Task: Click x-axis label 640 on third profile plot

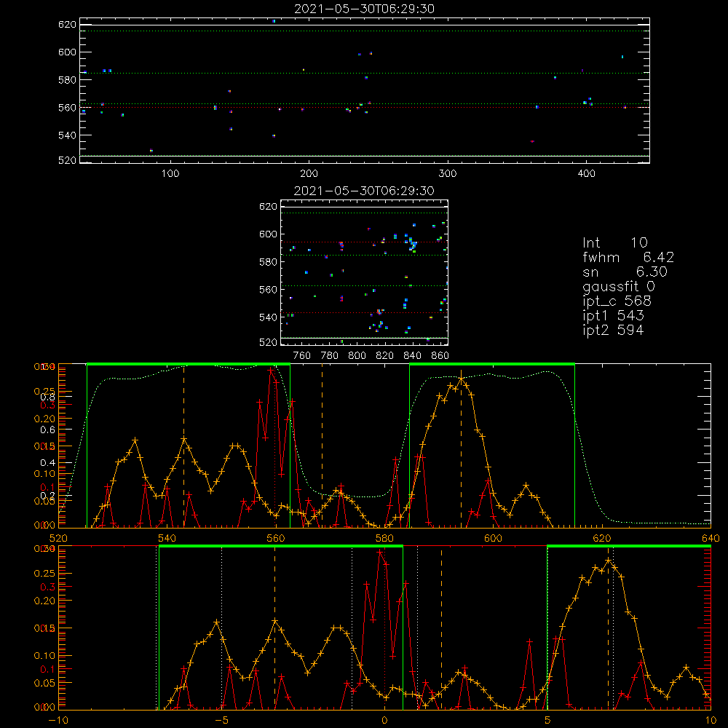Action: point(711,539)
